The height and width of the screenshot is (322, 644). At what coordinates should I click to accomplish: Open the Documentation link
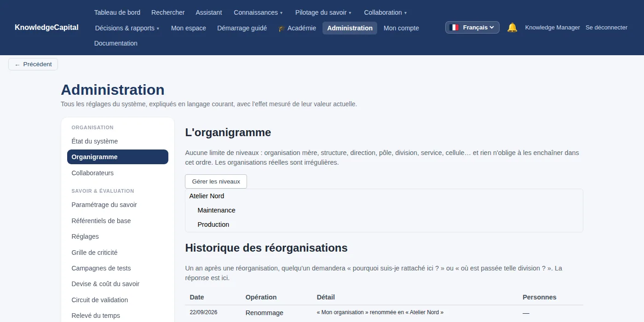coord(116,43)
